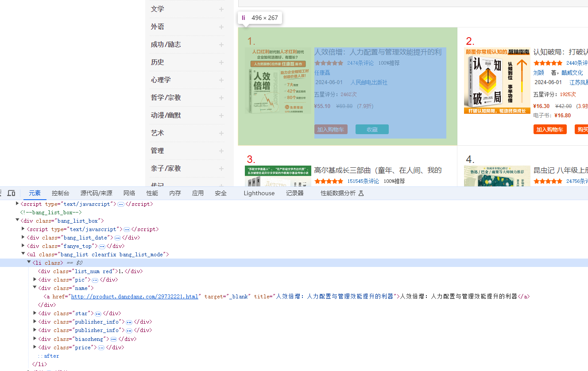
Task: Open the 记录器 DevTools tab
Action: [295, 193]
